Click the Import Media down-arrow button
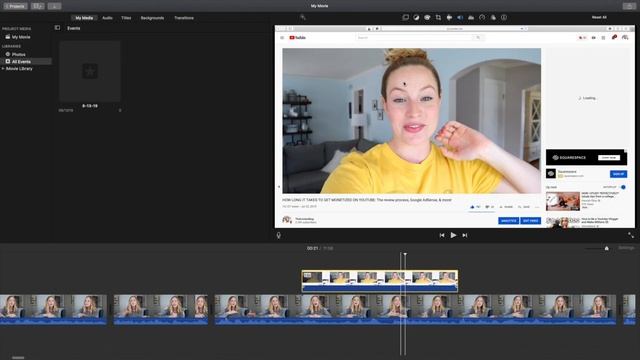Screen dimensions: 640x360 point(54,6)
